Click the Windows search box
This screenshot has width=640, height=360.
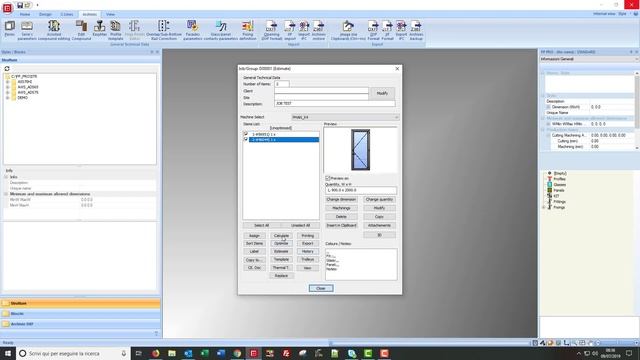(73, 353)
